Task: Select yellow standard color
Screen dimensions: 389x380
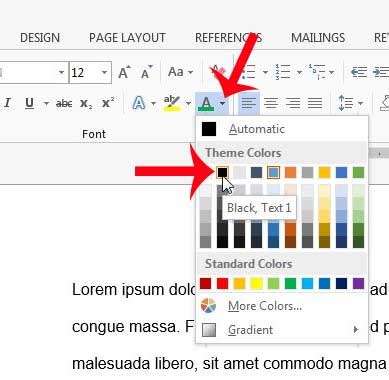Action: click(x=256, y=284)
